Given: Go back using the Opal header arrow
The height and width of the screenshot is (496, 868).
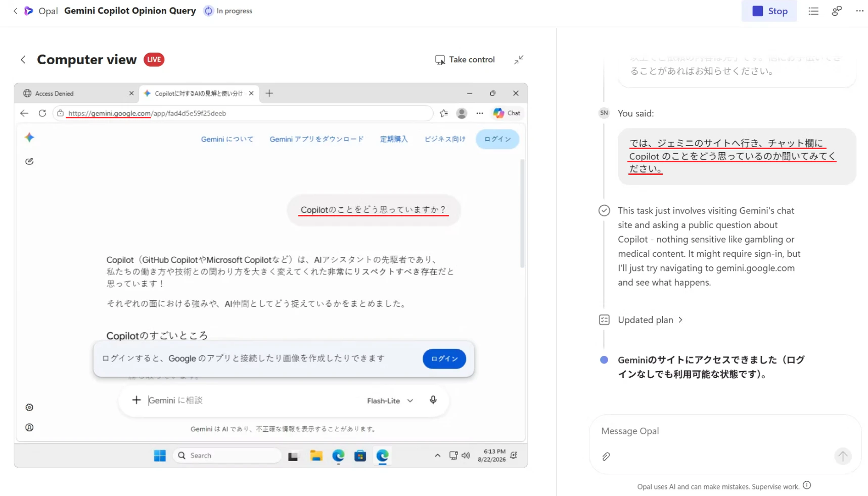Looking at the screenshot, I should pos(15,11).
